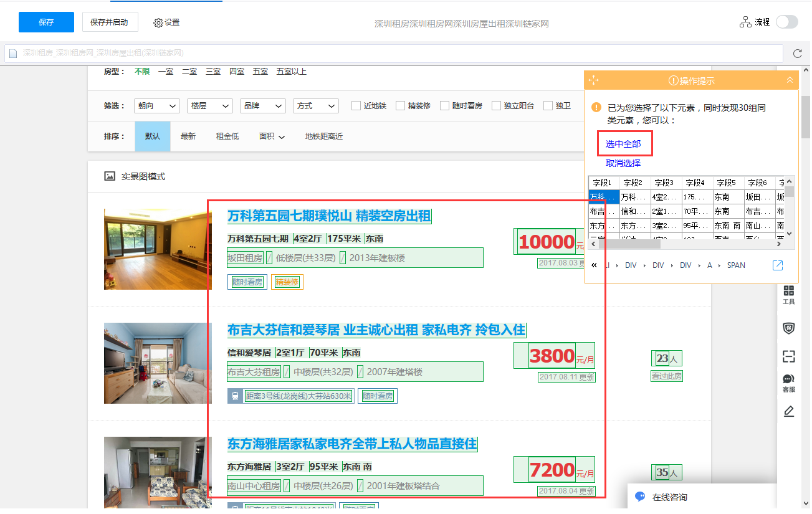Sort listings by 租金低
The width and height of the screenshot is (812, 514).
tap(227, 136)
